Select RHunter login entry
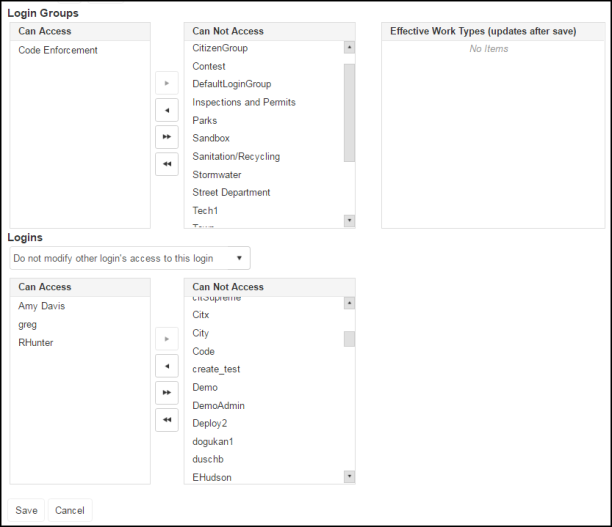612x527 pixels. (36, 342)
